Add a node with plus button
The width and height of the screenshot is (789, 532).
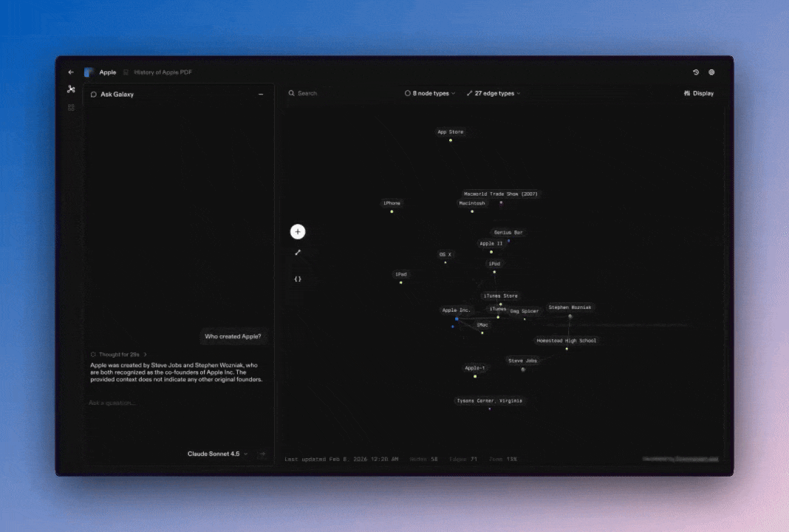point(298,231)
